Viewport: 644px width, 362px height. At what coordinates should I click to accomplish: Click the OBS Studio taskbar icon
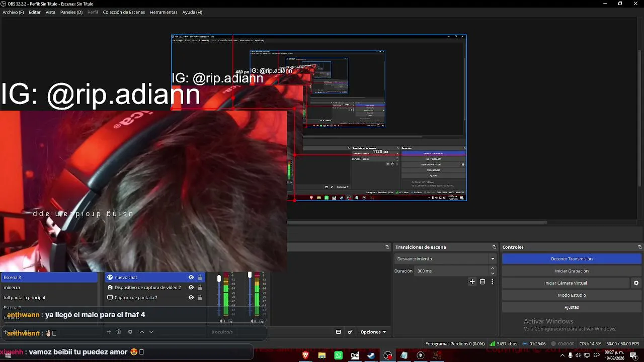[x=388, y=355]
